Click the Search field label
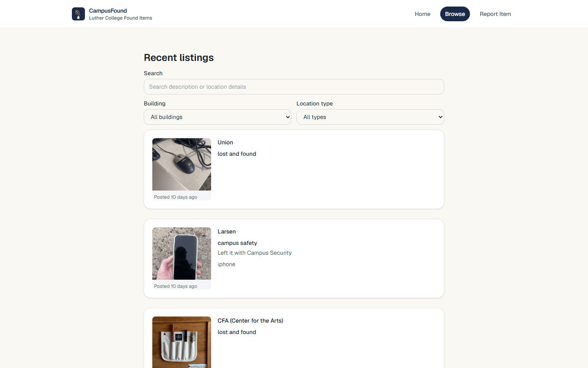 coord(153,73)
